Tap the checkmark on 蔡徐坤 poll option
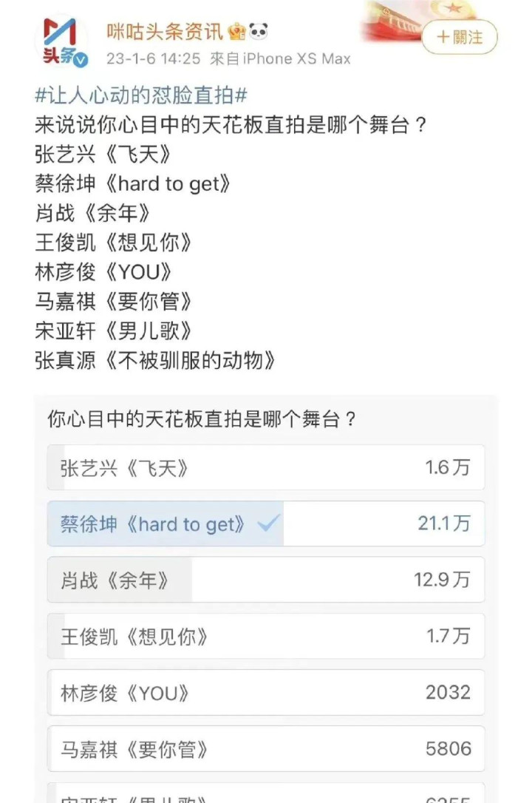 point(268,524)
